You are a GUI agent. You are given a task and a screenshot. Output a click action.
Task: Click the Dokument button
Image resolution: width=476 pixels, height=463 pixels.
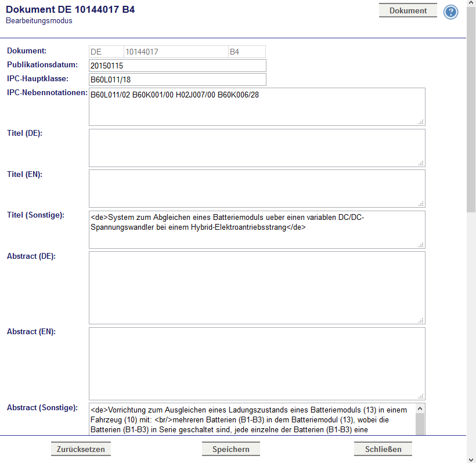408,10
